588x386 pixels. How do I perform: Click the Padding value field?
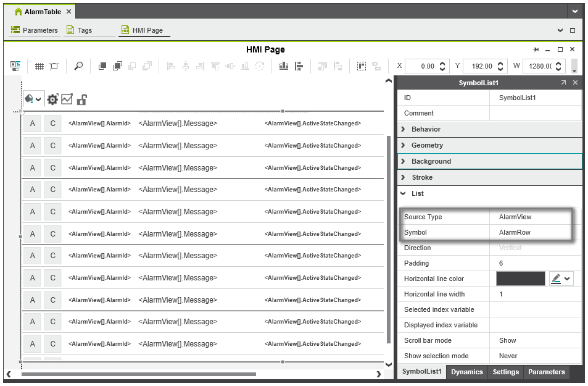click(536, 263)
